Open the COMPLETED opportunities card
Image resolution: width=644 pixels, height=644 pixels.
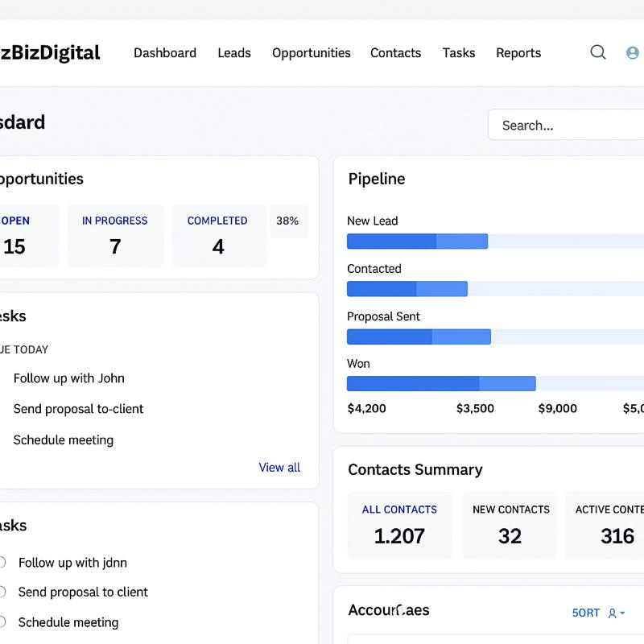218,235
